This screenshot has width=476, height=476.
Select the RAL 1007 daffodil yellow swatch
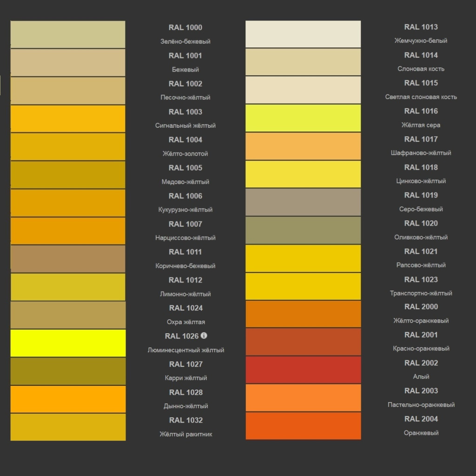tap(68, 231)
